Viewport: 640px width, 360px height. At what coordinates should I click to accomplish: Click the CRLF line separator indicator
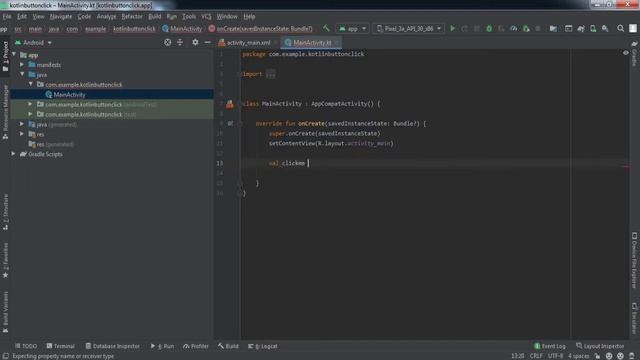[x=536, y=356]
